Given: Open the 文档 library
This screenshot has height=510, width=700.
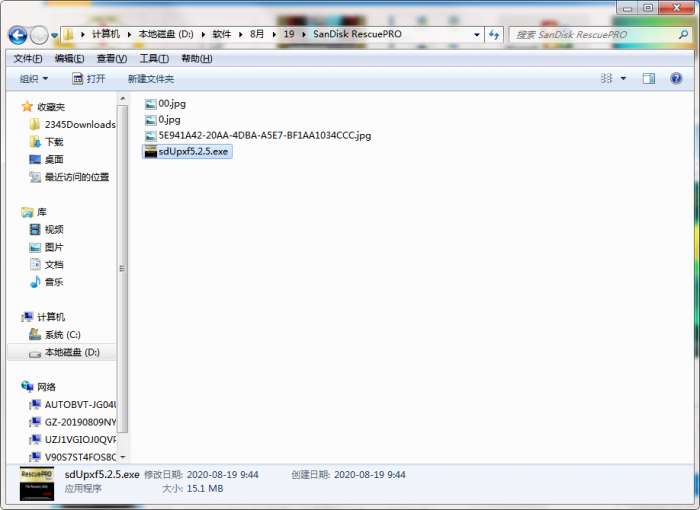Looking at the screenshot, I should coord(46,264).
